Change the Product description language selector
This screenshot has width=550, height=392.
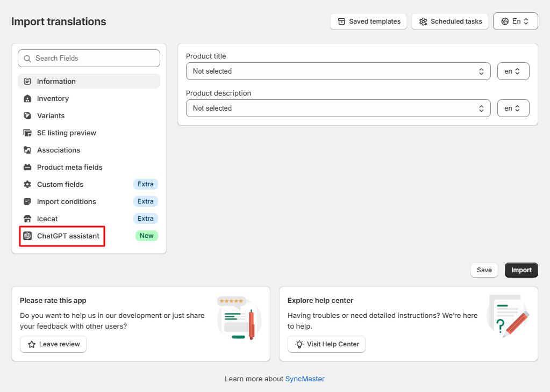pos(513,108)
